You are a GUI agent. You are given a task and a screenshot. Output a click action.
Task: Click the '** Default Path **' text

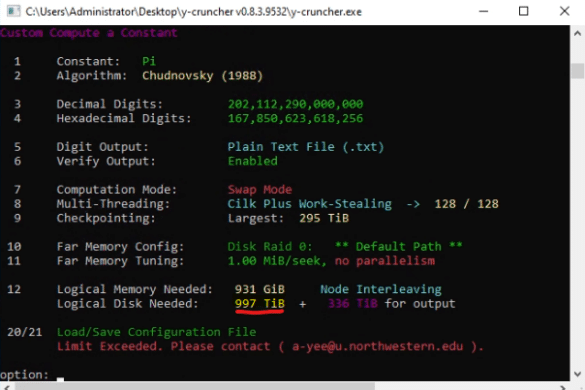click(398, 246)
